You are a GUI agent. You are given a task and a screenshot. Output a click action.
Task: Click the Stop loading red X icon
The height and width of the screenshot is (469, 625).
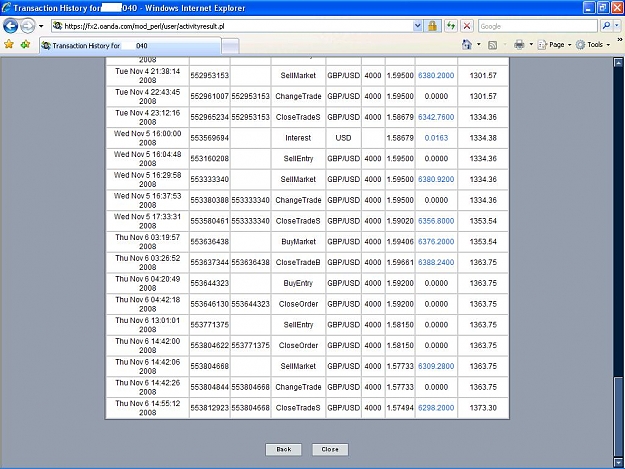(x=467, y=26)
